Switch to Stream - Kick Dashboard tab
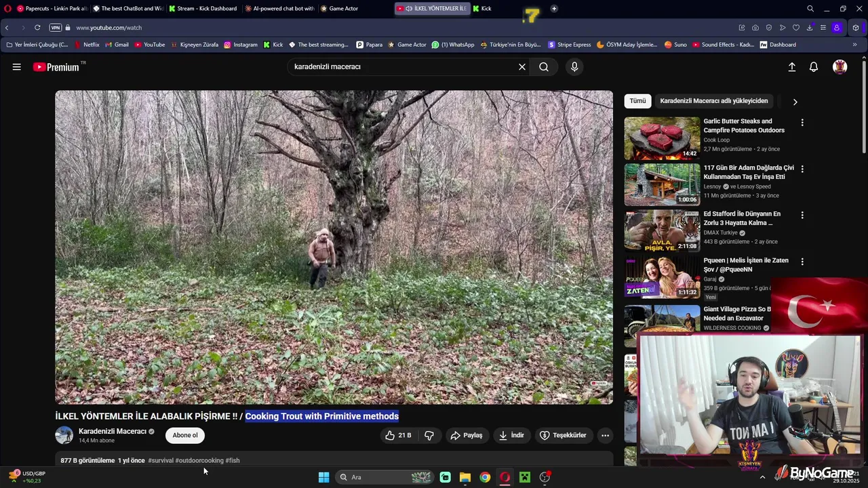The height and width of the screenshot is (488, 868). [x=203, y=8]
